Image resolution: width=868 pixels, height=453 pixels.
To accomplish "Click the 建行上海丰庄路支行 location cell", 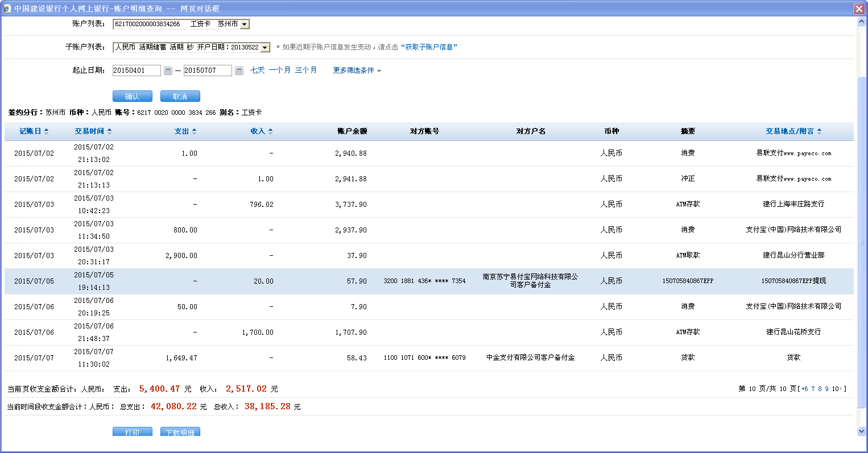I will point(793,204).
